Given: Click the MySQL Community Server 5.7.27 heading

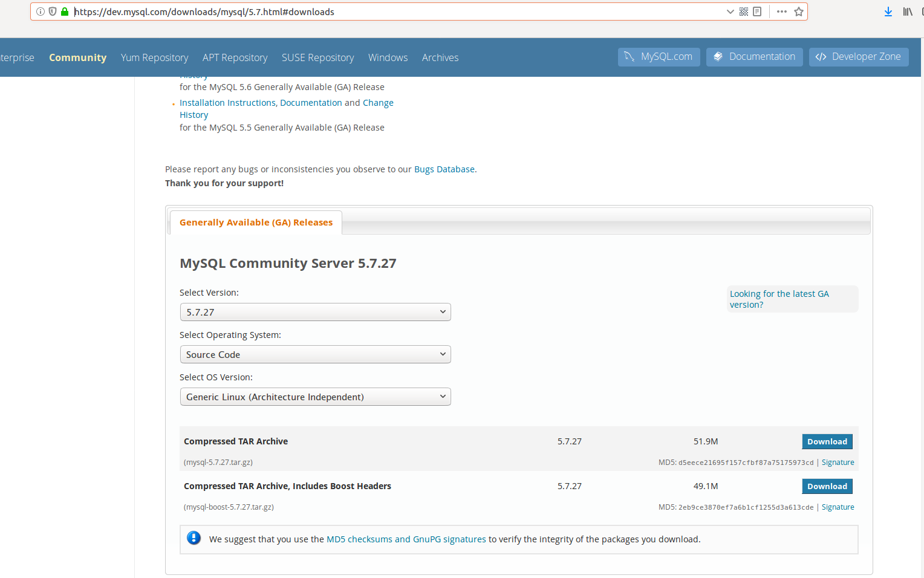Looking at the screenshot, I should click(288, 264).
